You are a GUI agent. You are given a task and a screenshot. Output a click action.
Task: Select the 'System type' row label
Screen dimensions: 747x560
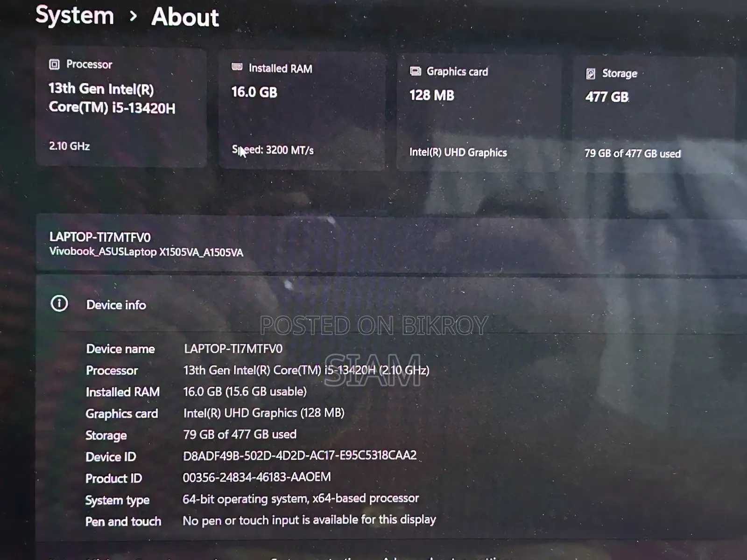pyautogui.click(x=117, y=500)
